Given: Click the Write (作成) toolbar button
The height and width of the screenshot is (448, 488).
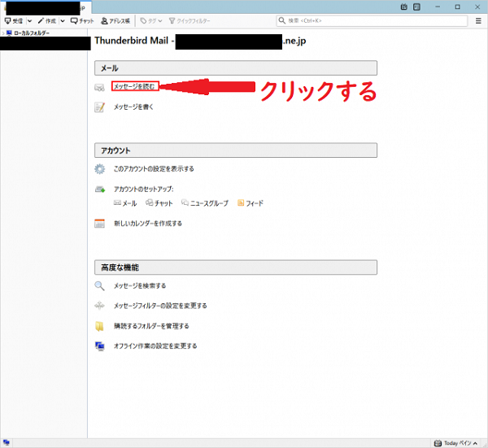Looking at the screenshot, I should (47, 21).
